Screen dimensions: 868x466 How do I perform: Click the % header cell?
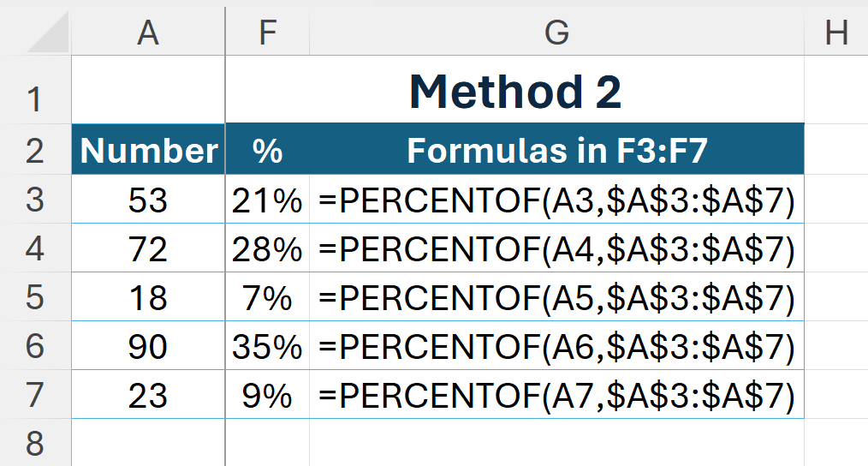[x=267, y=150]
